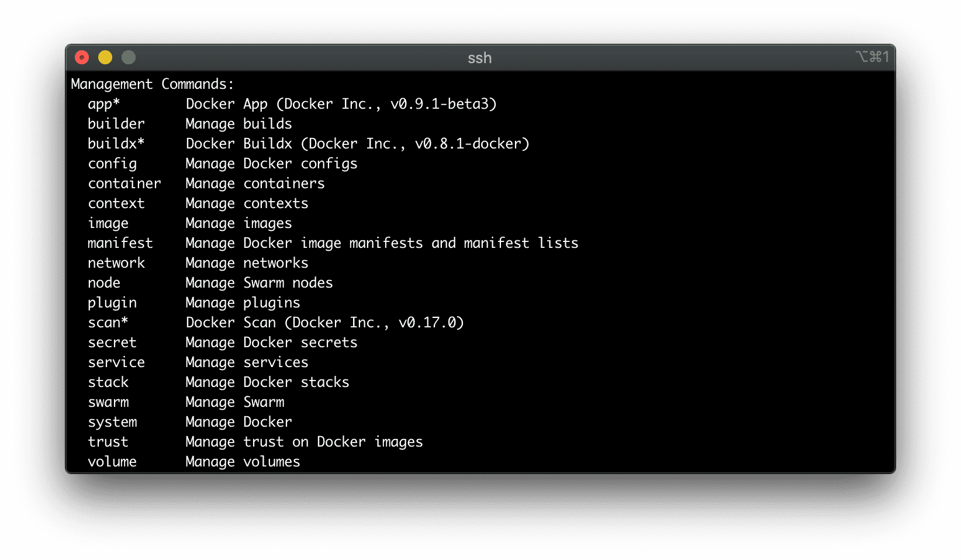The height and width of the screenshot is (560, 961).
Task: Click the red close traffic light
Action: coord(82,57)
